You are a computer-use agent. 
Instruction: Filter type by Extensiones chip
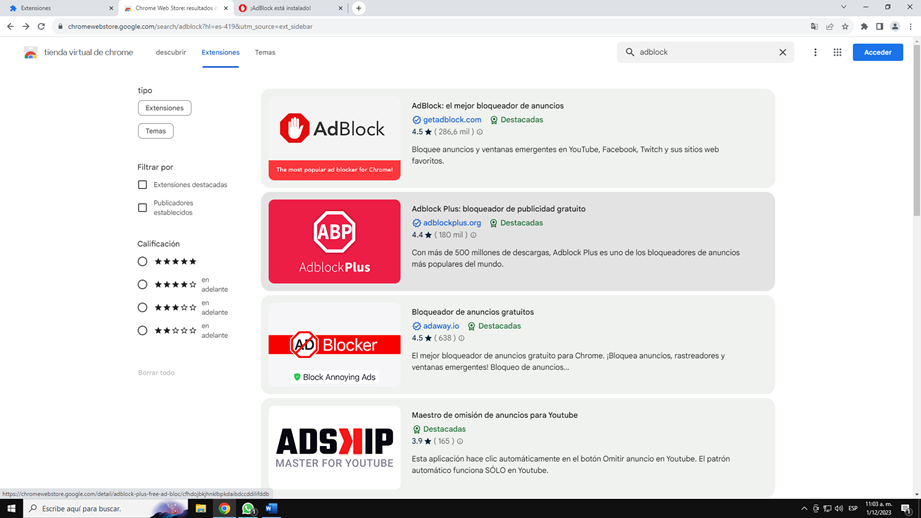point(164,108)
